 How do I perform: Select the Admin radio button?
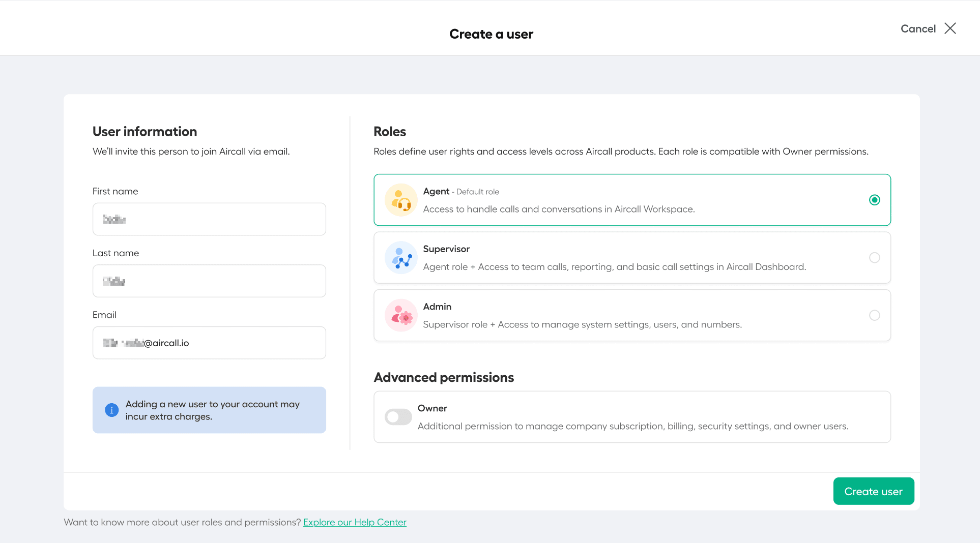[x=875, y=315]
